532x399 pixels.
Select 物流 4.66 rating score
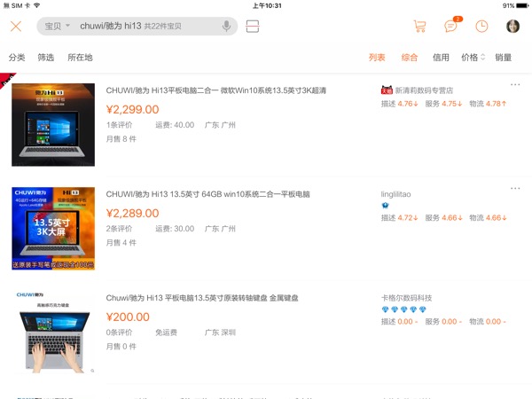[488, 218]
